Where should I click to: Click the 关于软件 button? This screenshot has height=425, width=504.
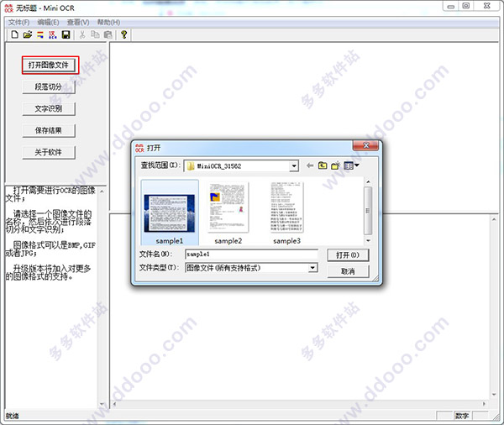click(49, 152)
